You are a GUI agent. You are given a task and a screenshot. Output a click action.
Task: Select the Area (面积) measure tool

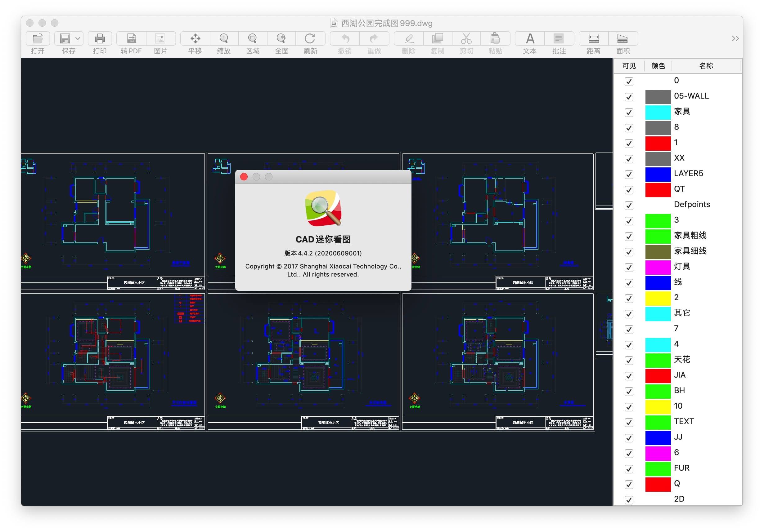click(622, 39)
